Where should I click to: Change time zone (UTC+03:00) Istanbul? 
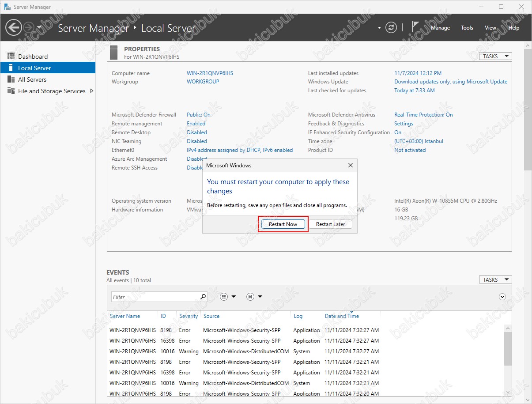click(419, 141)
